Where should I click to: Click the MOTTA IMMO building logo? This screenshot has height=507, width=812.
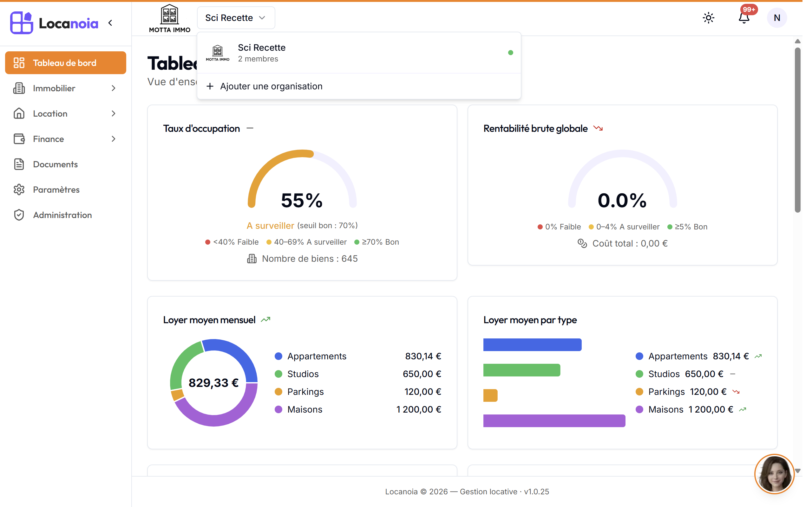coord(169,18)
